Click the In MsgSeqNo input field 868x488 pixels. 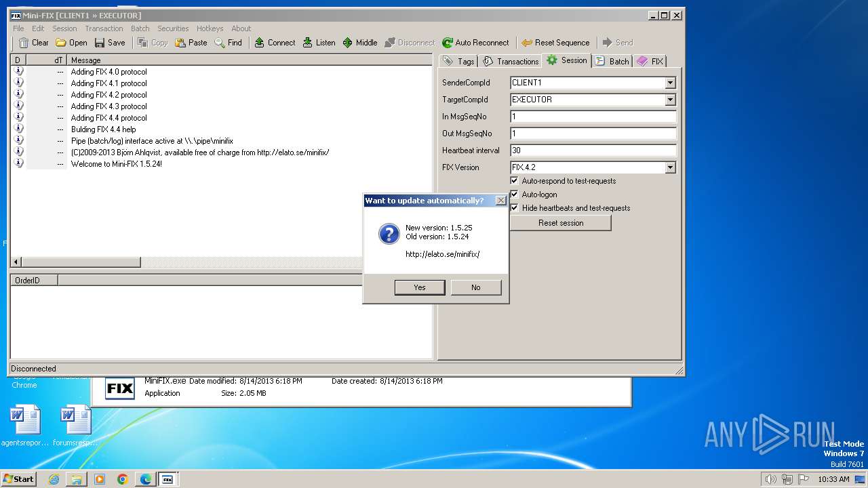(x=593, y=117)
